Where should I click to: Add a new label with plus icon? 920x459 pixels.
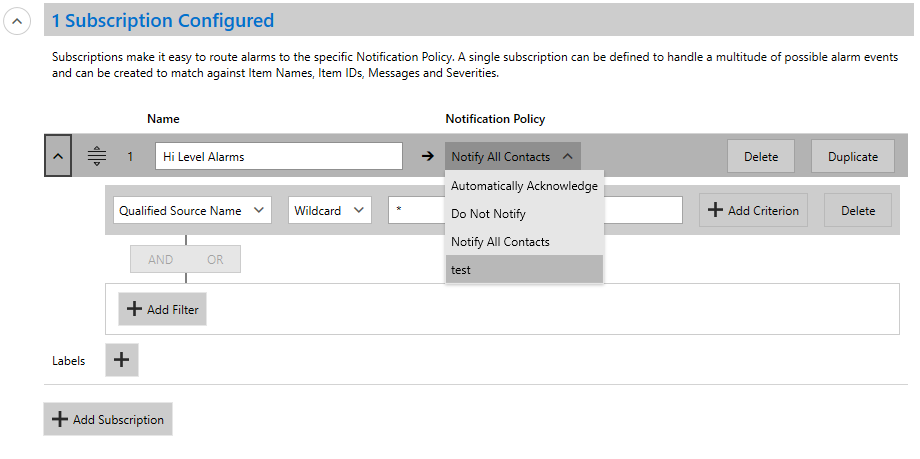click(121, 360)
